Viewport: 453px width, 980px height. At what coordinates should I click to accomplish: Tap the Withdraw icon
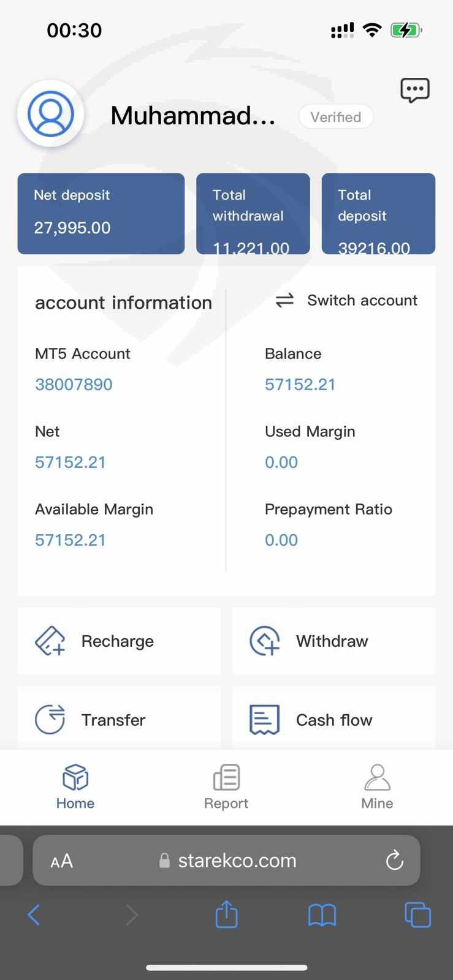click(x=265, y=641)
